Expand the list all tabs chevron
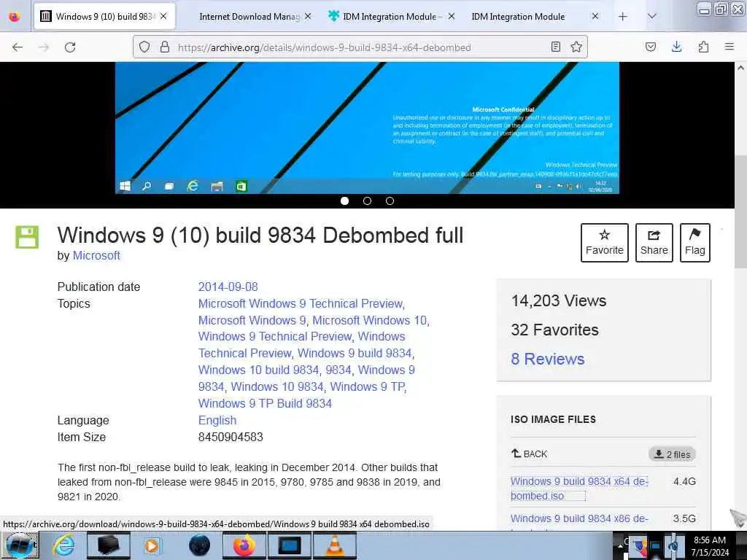This screenshot has width=747, height=560. 652,17
